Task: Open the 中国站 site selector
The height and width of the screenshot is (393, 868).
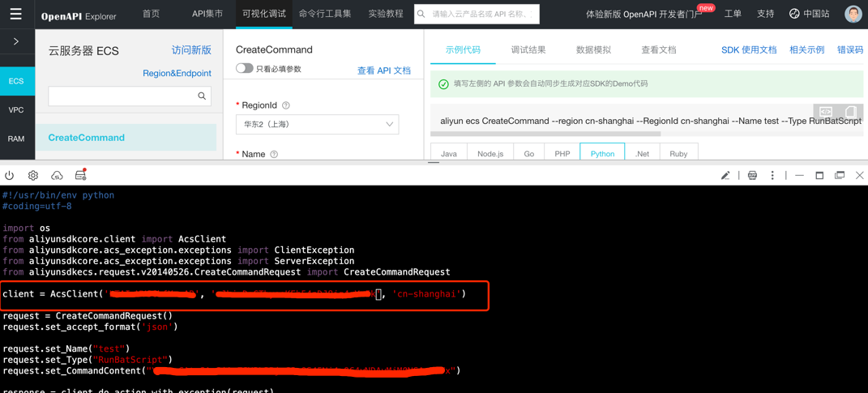Action: 809,14
